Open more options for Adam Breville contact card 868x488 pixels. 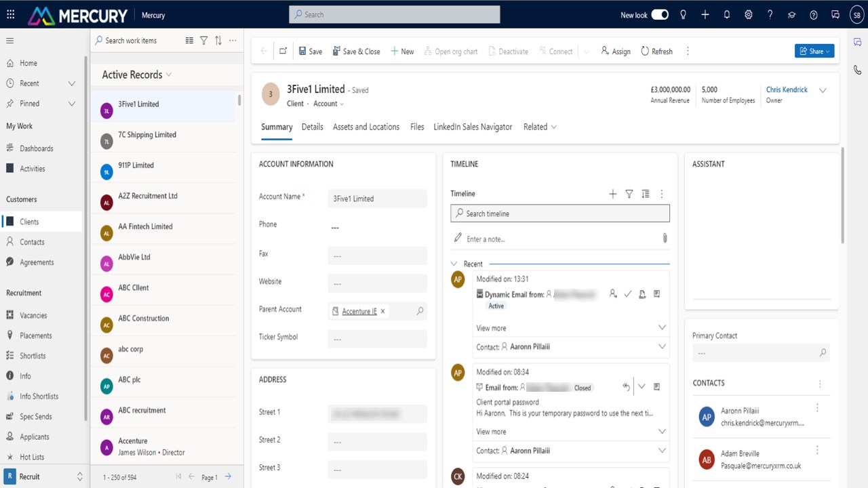coord(817,450)
